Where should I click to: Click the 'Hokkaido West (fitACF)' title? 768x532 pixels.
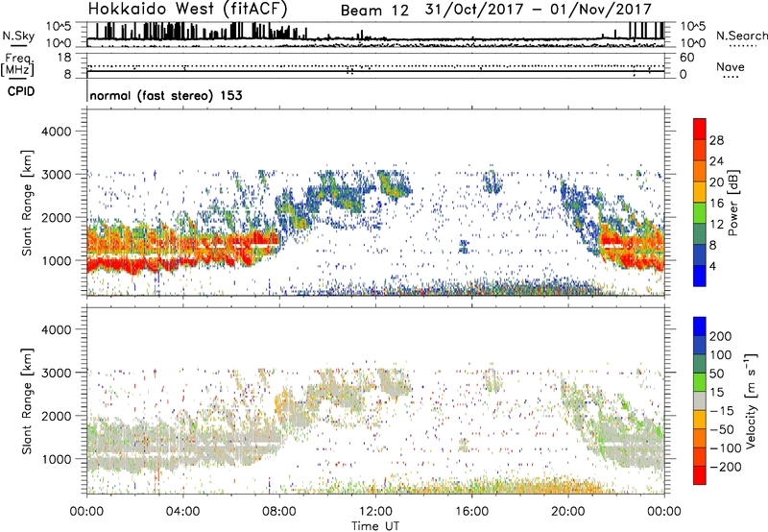187,9
